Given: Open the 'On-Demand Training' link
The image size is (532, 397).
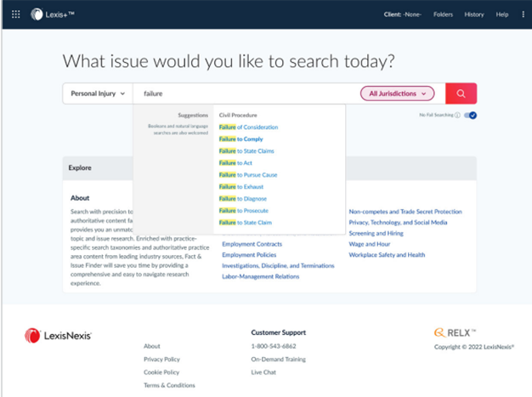Looking at the screenshot, I should tap(278, 359).
